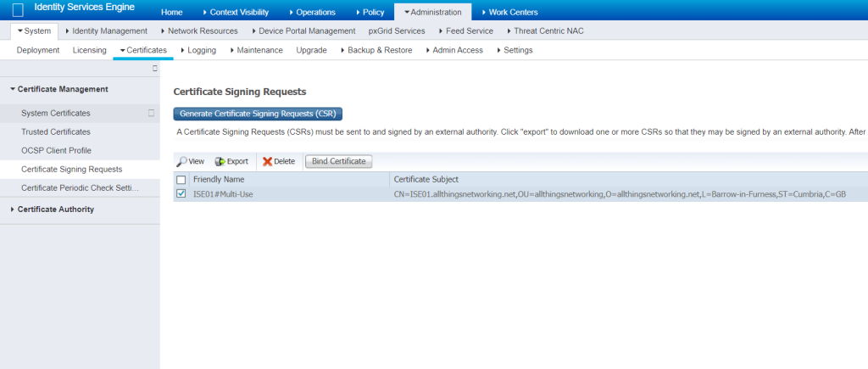
Task: Open the Feed Service menu
Action: [x=466, y=31]
